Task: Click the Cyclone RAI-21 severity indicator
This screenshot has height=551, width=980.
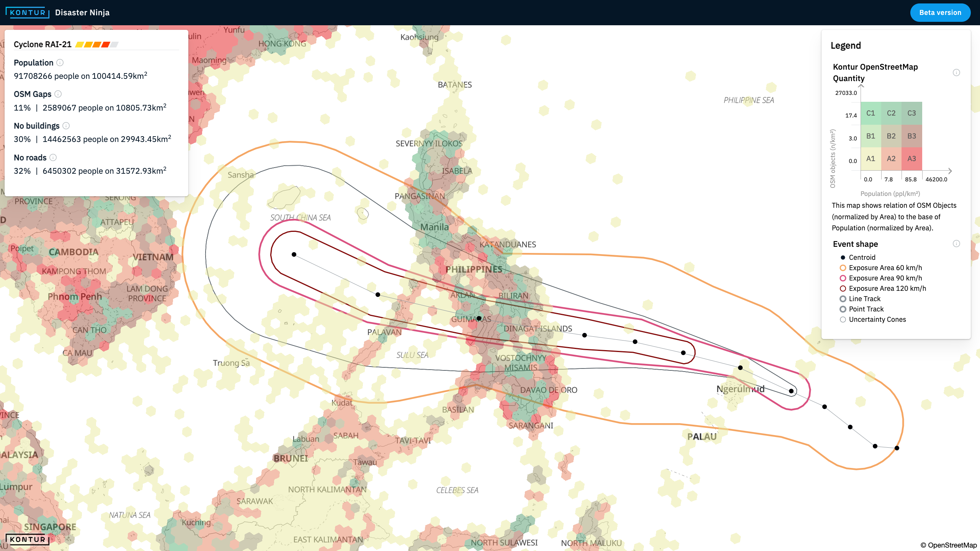Action: tap(97, 44)
